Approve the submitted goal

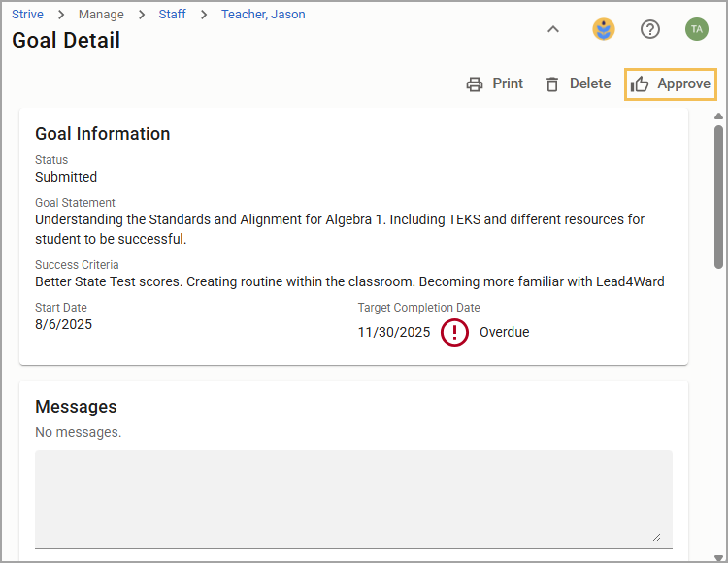click(x=671, y=84)
